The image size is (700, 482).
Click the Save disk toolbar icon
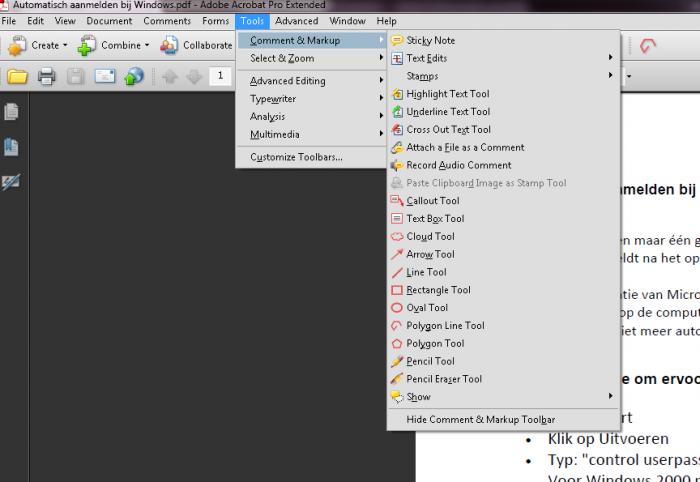[75, 76]
